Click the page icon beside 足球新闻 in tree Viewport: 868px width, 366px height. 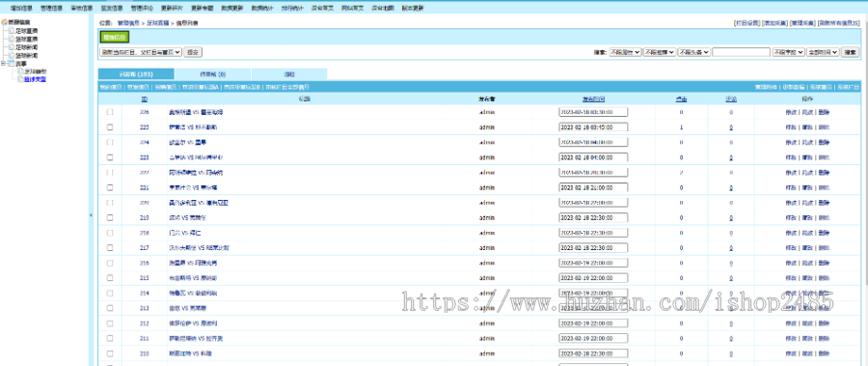12,47
